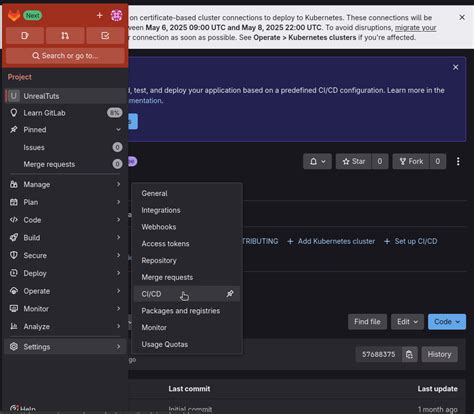Fork the project

click(411, 161)
